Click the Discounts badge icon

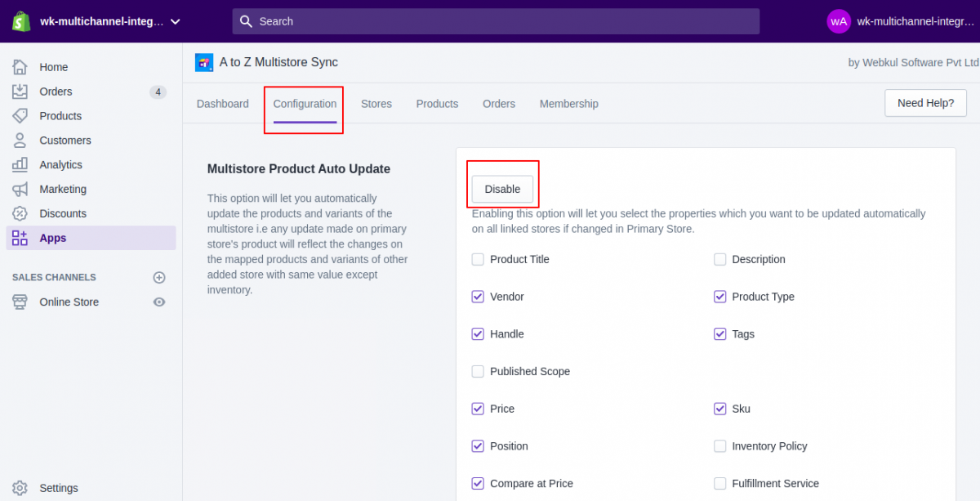point(20,213)
